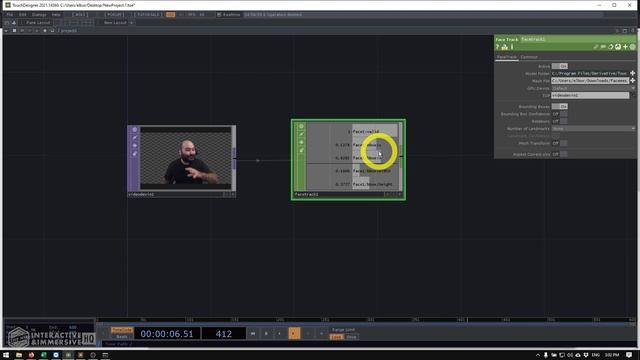Screen dimensions: 640x360
Task: Open the GPU Device dropdown
Action: pos(593,88)
